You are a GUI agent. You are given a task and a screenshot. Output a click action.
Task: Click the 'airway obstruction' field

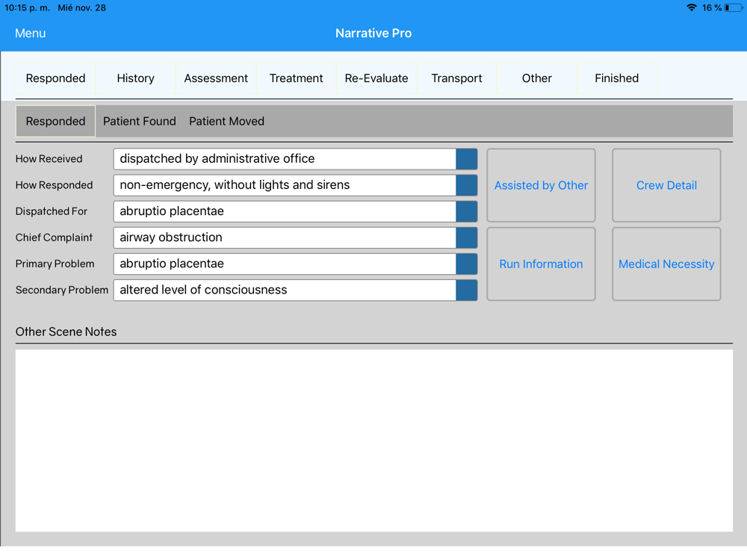point(285,237)
